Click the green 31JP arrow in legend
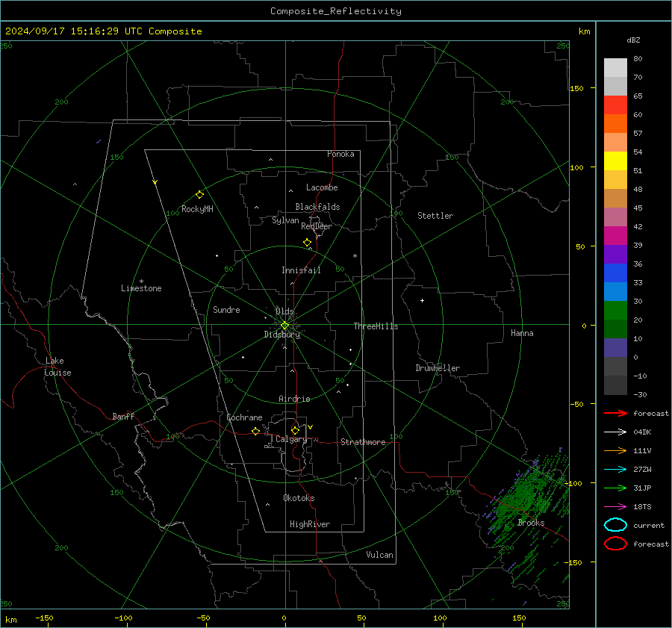Image resolution: width=672 pixels, height=628 pixels. pyautogui.click(x=615, y=488)
